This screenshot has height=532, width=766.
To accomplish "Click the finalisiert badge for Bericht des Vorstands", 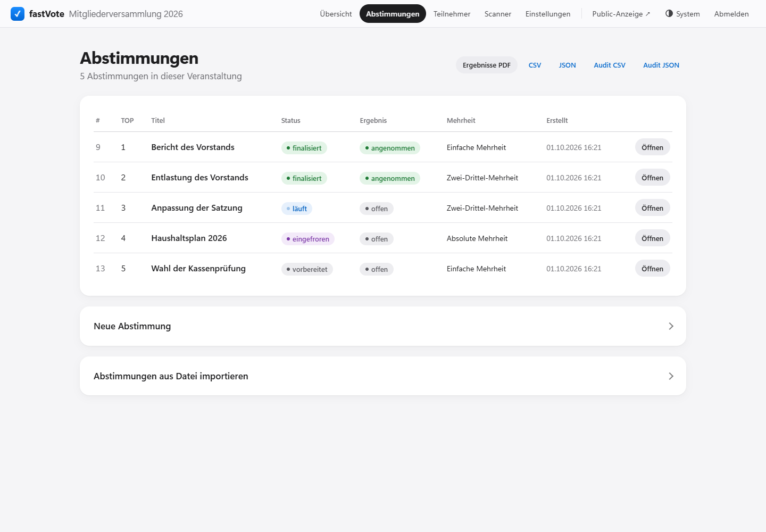I will 304,148.
